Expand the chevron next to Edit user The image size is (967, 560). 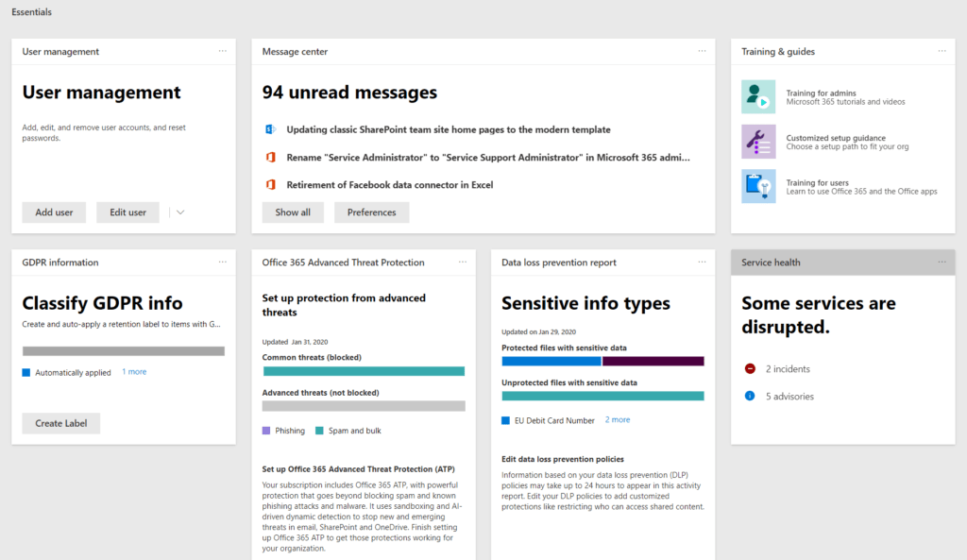[x=180, y=212]
